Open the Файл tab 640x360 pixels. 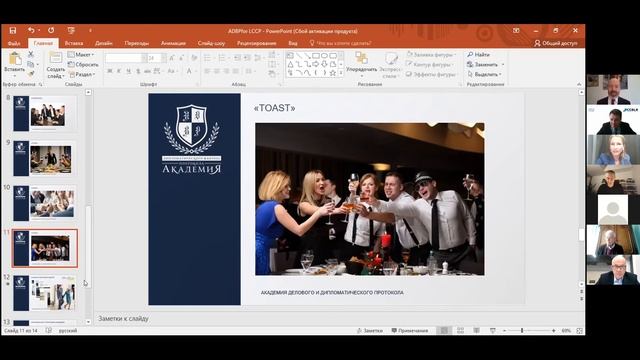pos(14,43)
